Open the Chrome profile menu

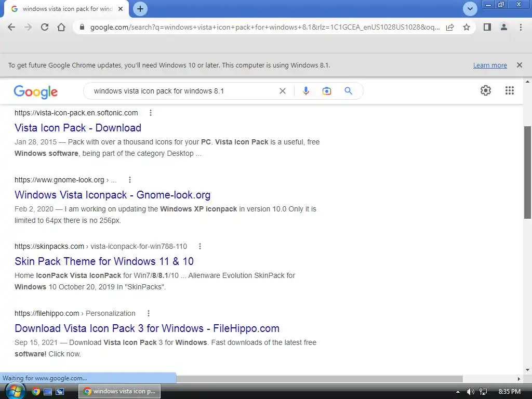tap(504, 27)
